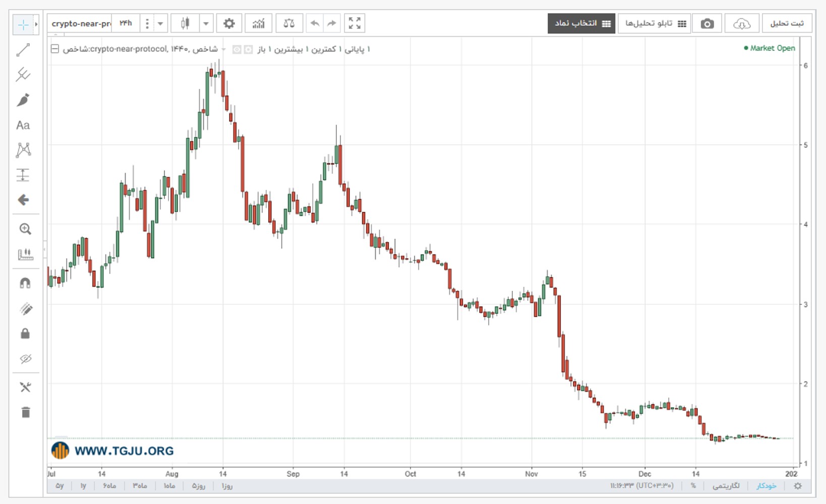Select the ۳ماه three-month range
Viewport: 826px width, 504px height.
tap(140, 486)
